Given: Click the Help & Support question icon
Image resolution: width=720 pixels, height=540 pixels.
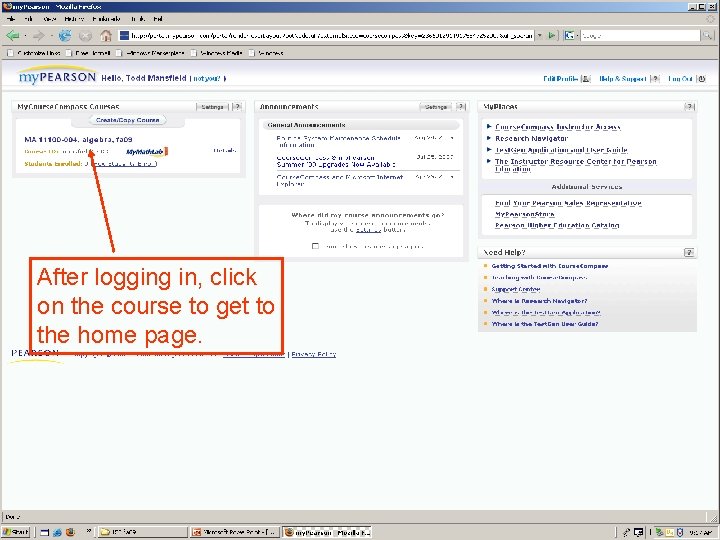Looking at the screenshot, I should (x=656, y=79).
